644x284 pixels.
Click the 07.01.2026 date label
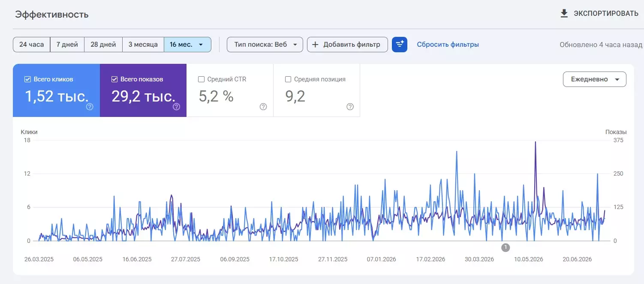[382, 260]
